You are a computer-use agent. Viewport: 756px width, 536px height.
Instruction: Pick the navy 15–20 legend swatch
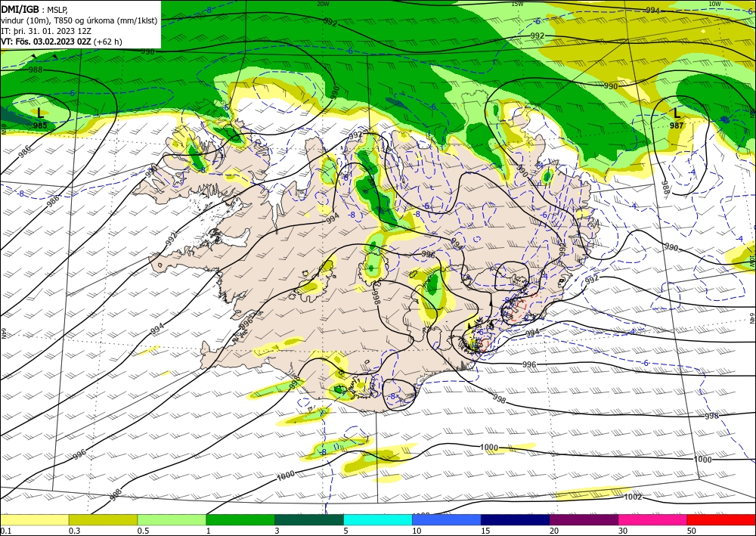pyautogui.click(x=516, y=519)
